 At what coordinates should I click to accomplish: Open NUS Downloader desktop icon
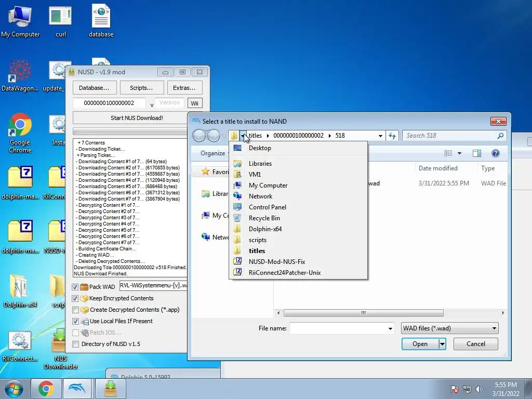(60, 349)
